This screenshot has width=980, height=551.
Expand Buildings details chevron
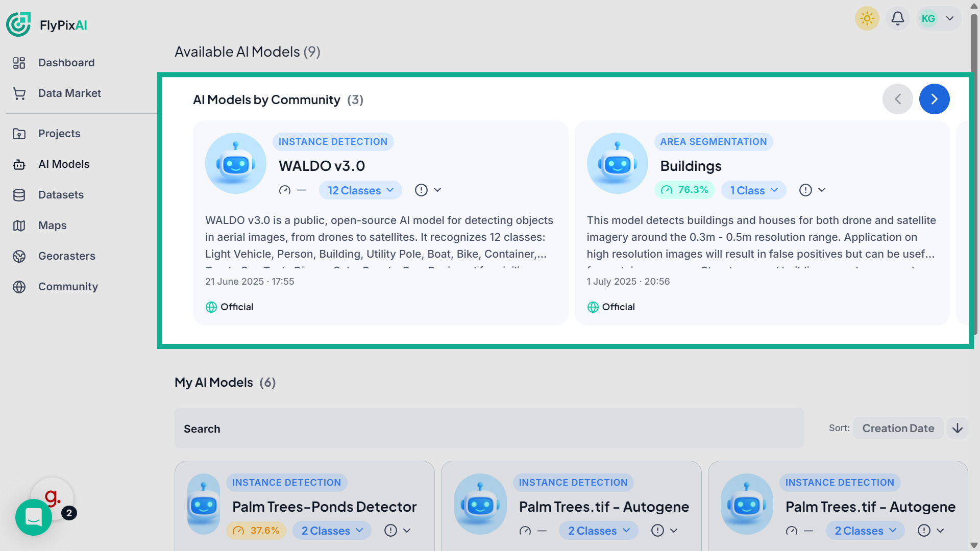pos(822,190)
